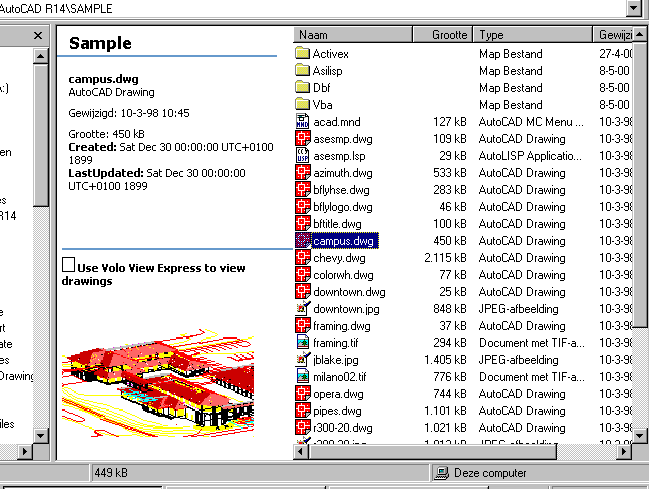Viewport: 649px width, 489px height.
Task: Click the Sample folder heading
Action: pyautogui.click(x=100, y=43)
